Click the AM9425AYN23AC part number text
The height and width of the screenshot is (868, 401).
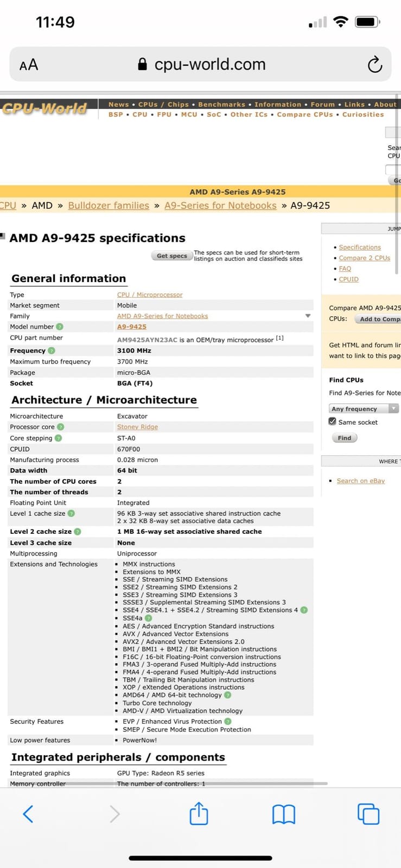pos(147,340)
